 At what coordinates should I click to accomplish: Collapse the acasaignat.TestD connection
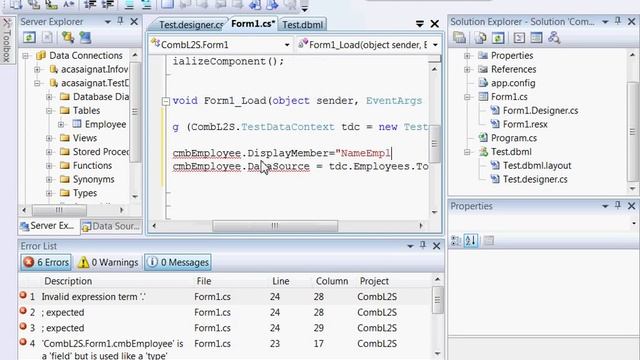pyautogui.click(x=37, y=83)
